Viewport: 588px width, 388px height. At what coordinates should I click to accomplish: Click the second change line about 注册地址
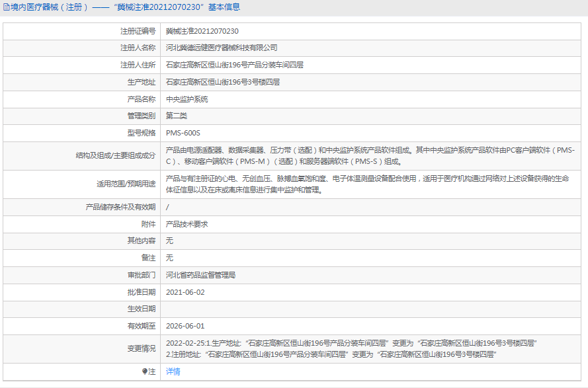[x=331, y=354]
